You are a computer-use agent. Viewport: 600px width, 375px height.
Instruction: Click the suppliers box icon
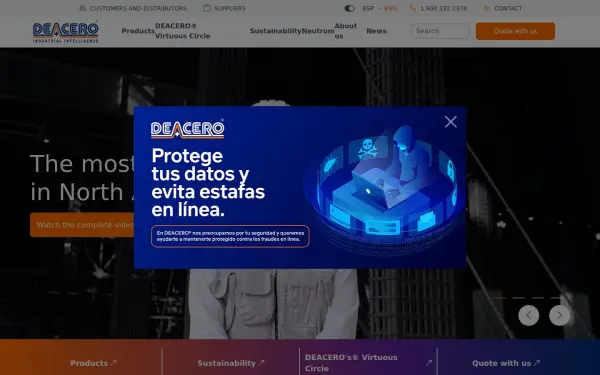(x=207, y=8)
